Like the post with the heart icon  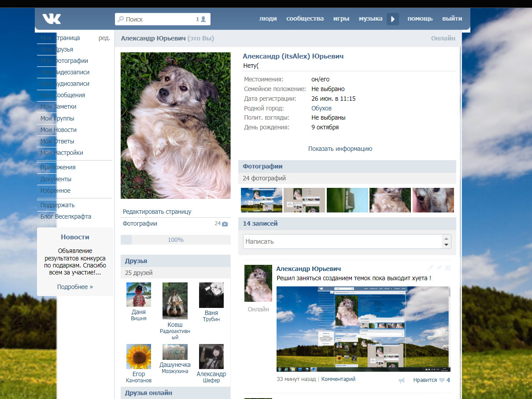(x=442, y=380)
